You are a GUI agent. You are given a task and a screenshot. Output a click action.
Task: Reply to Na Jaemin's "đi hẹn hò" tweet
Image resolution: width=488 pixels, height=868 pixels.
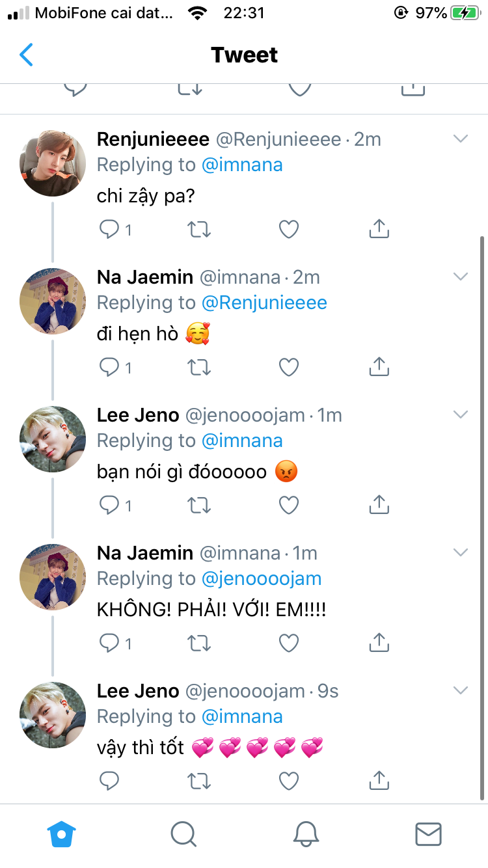(x=109, y=367)
